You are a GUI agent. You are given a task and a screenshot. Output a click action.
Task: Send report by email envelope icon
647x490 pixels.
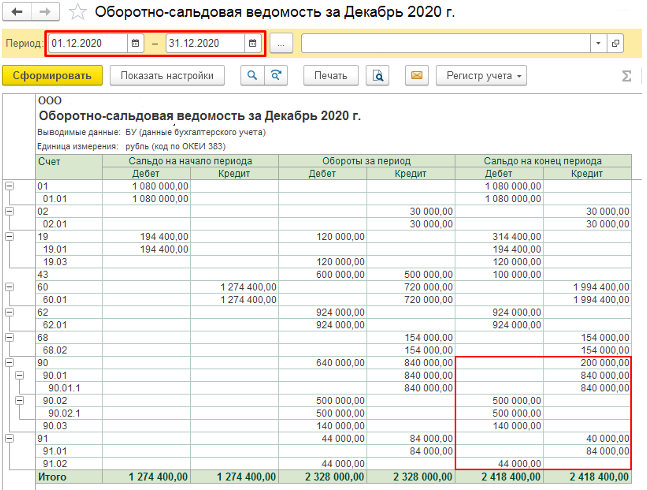pyautogui.click(x=416, y=75)
